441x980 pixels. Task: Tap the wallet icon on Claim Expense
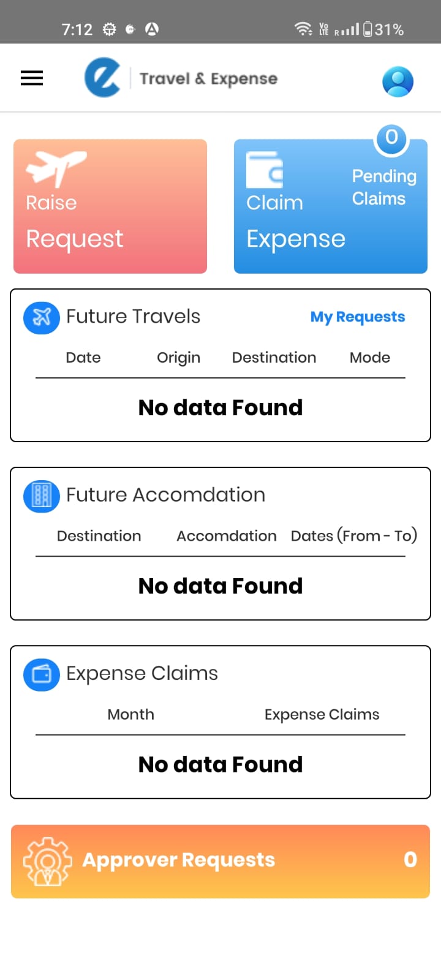tap(265, 170)
